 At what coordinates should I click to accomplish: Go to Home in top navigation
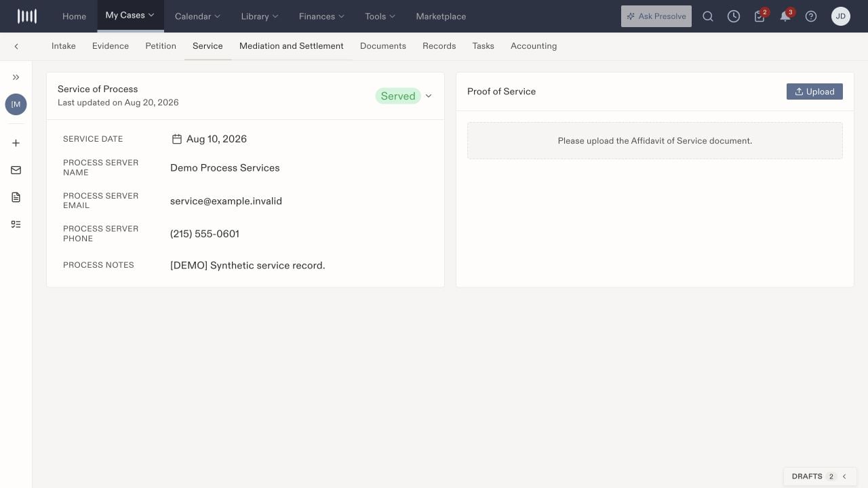[74, 16]
